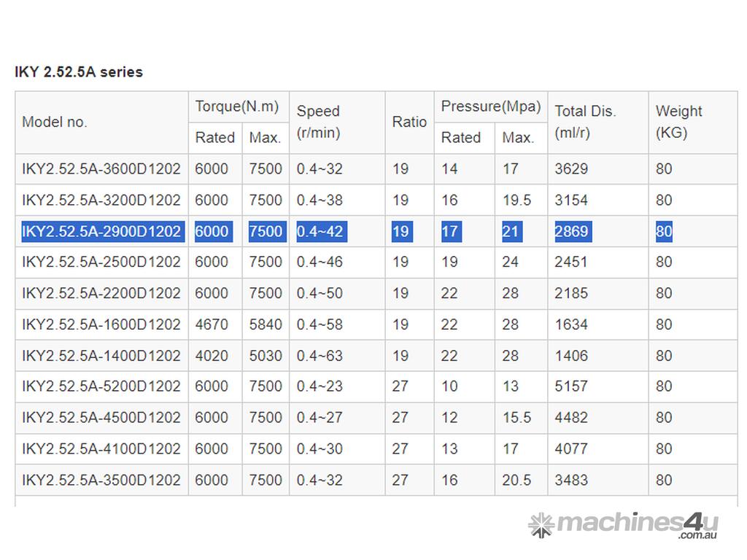This screenshot has width=747, height=560.
Task: Click the Torque(N.m) column header
Action: [x=237, y=106]
